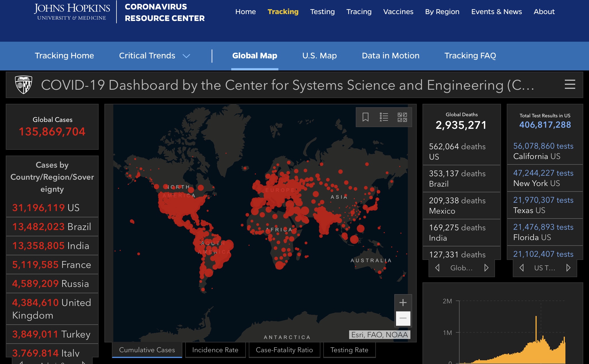Zoom out on the map with minus
This screenshot has height=364, width=589.
pyautogui.click(x=403, y=318)
